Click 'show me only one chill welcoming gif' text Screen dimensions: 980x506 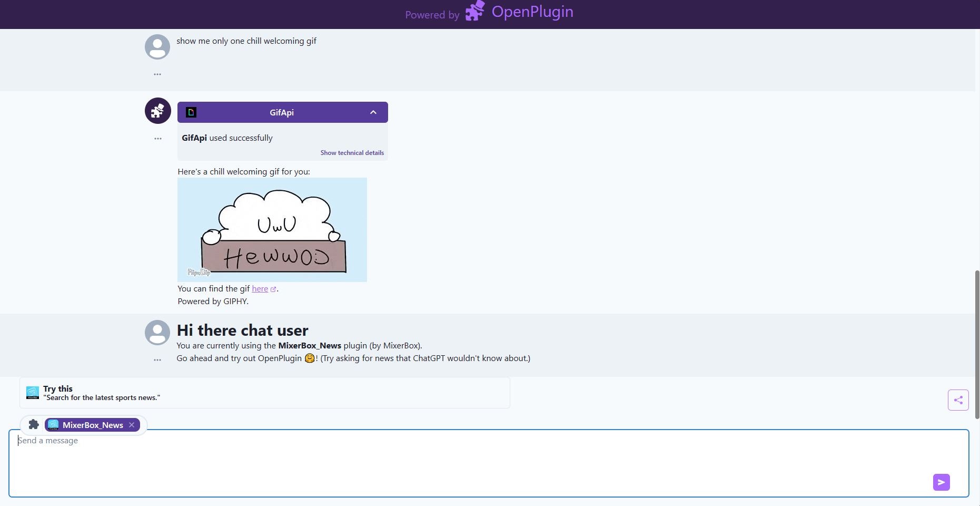click(x=246, y=41)
